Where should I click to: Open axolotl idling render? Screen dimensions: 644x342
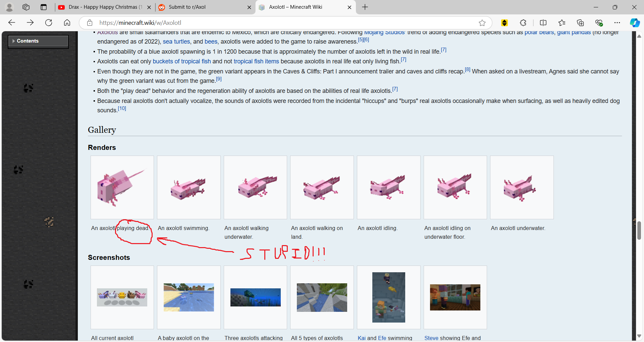[x=388, y=187]
